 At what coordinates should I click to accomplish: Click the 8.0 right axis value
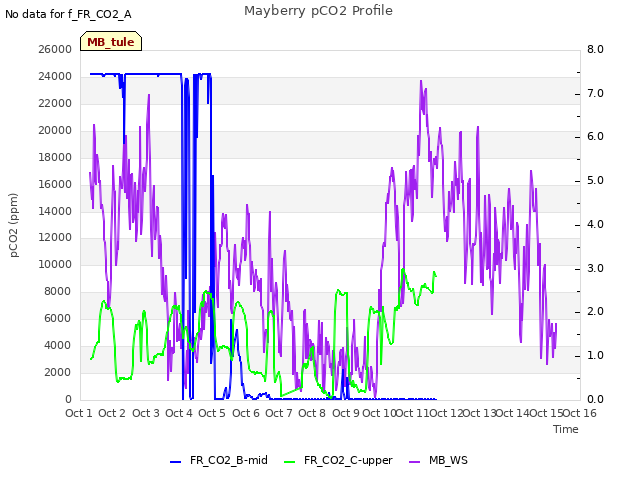pyautogui.click(x=596, y=49)
